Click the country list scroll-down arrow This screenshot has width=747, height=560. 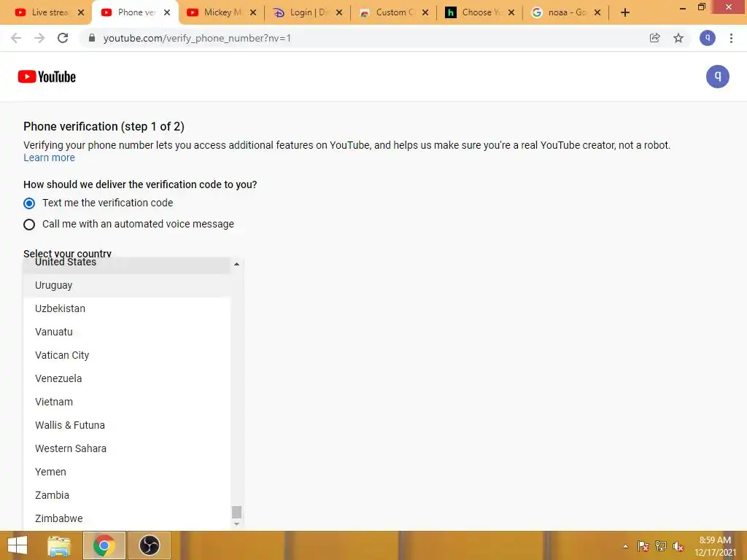236,524
